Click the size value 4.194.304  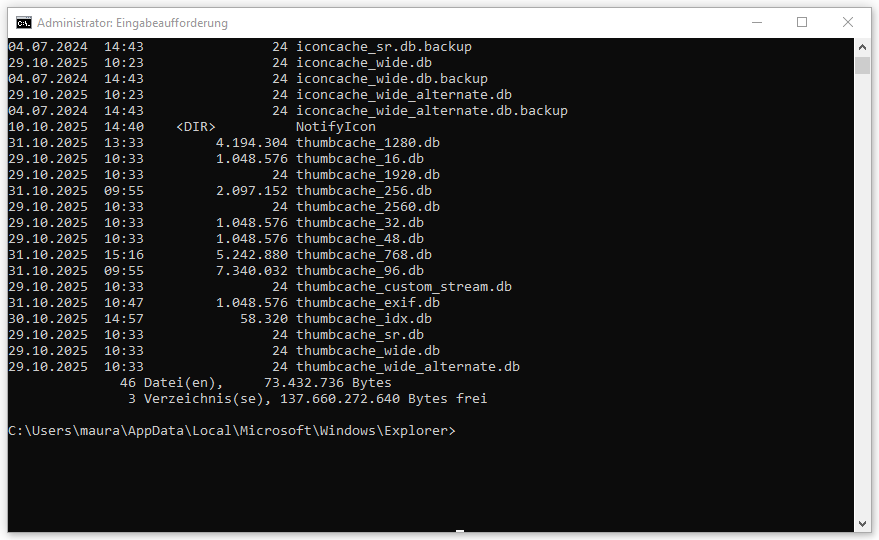252,142
